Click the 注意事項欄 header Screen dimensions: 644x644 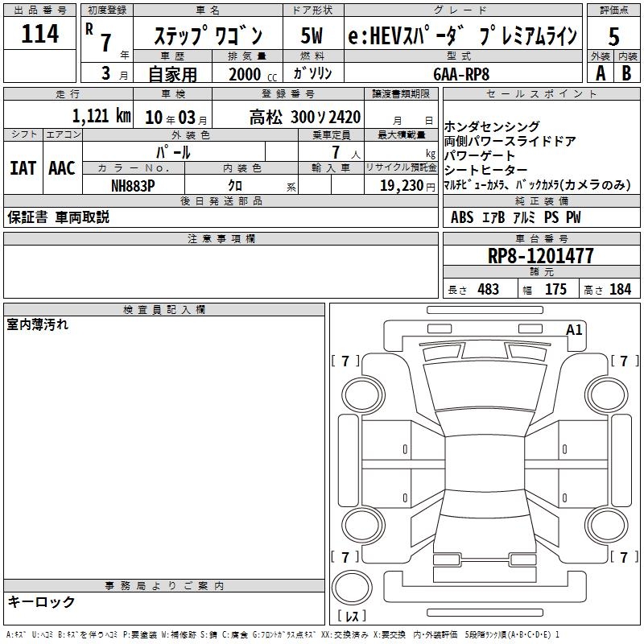pos(221,238)
